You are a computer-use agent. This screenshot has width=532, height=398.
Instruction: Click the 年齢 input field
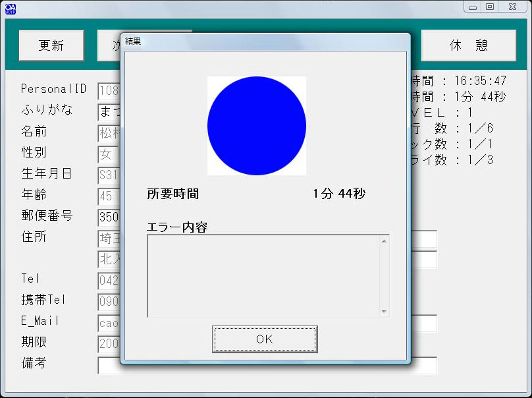tap(109, 196)
